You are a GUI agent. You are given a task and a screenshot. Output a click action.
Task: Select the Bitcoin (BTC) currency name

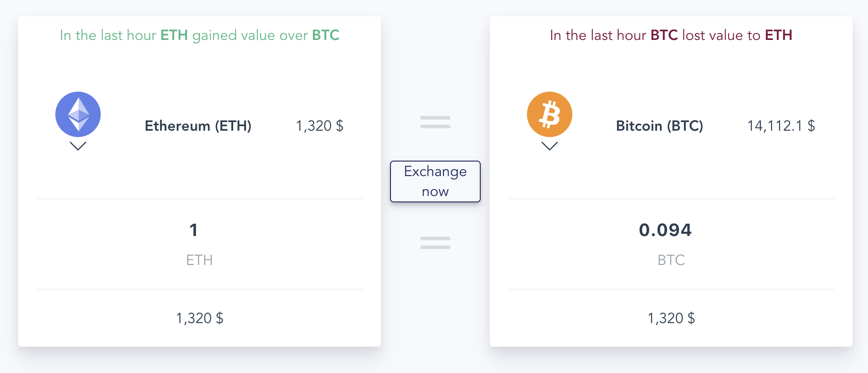(659, 126)
